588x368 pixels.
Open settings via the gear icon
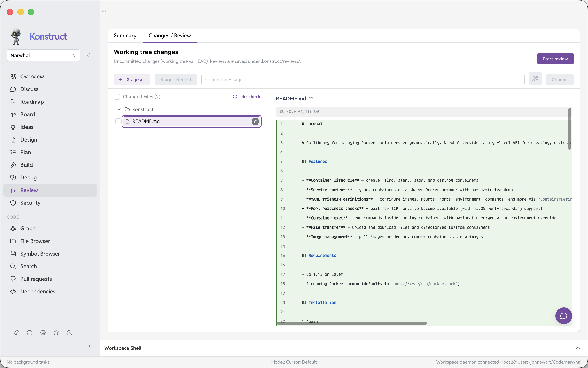tap(43, 333)
